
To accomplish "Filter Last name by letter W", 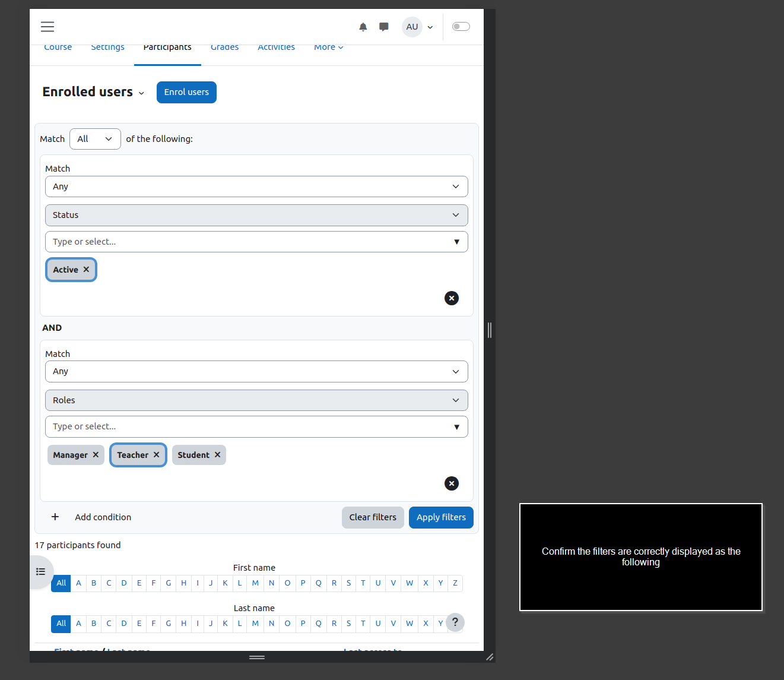I will point(410,624).
